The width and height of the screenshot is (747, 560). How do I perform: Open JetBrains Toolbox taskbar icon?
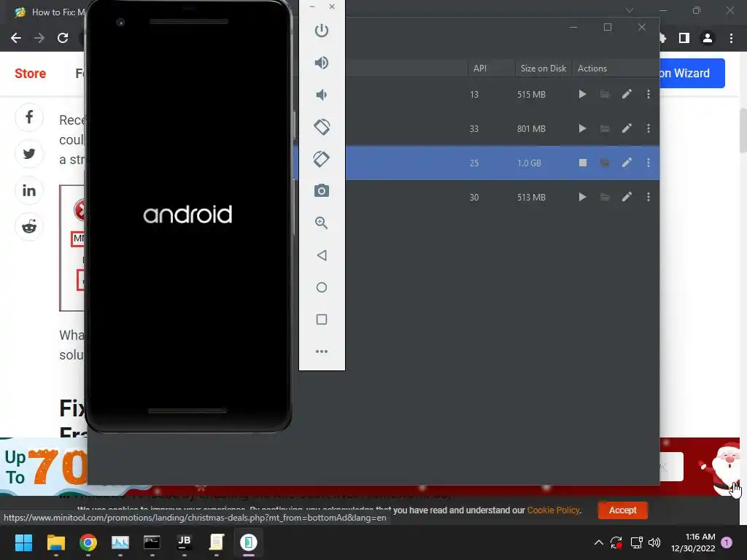(185, 542)
